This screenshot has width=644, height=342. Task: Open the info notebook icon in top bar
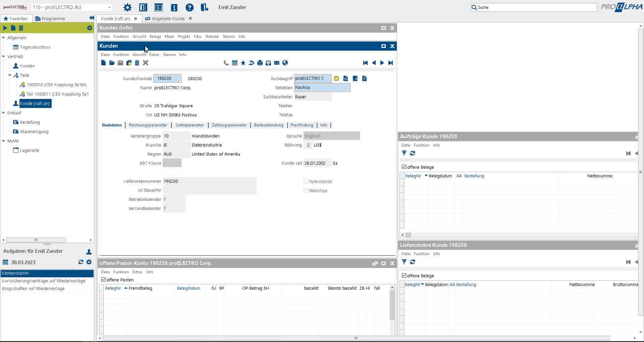point(174,7)
